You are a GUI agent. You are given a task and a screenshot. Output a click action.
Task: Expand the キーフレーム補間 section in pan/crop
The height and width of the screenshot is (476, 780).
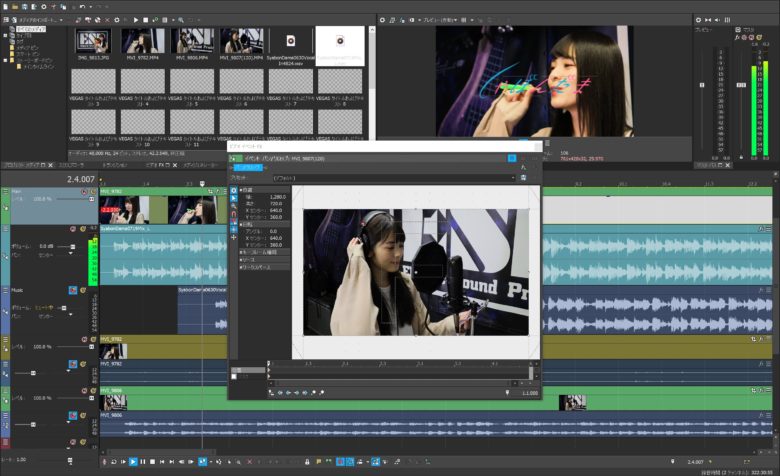[241, 252]
